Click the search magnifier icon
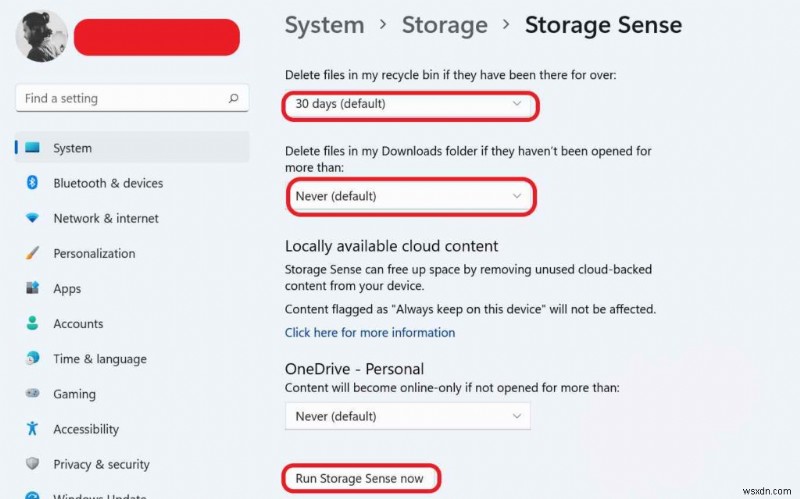 [234, 99]
